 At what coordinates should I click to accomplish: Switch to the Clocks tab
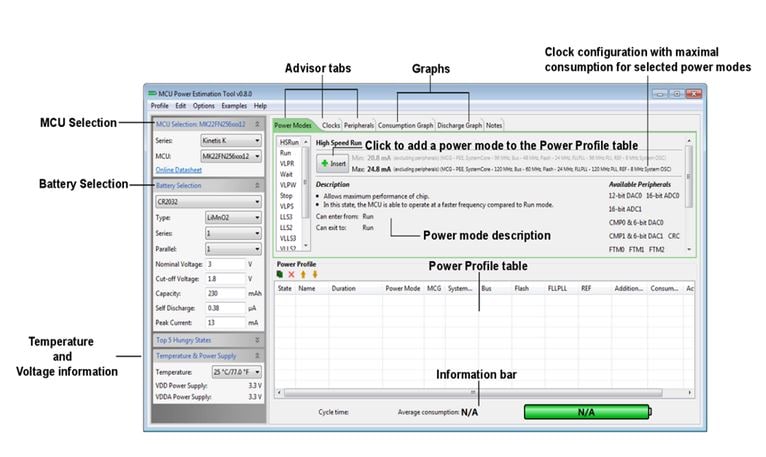pos(330,126)
